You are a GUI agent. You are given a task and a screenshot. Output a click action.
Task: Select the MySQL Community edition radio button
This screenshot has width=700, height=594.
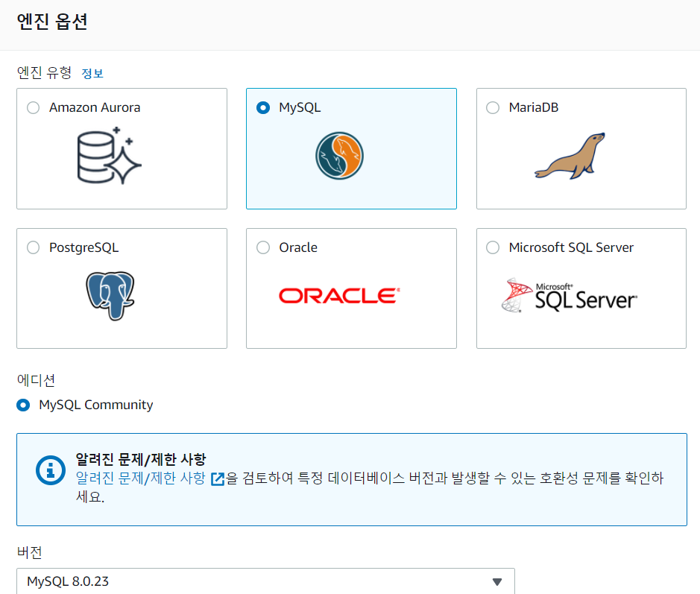(23, 405)
